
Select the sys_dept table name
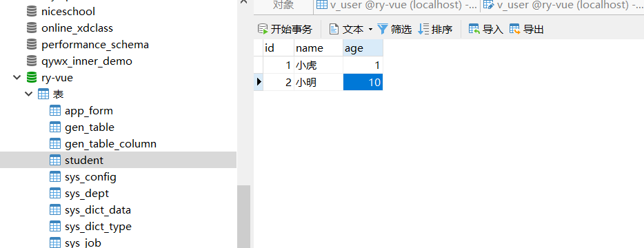[x=87, y=194]
